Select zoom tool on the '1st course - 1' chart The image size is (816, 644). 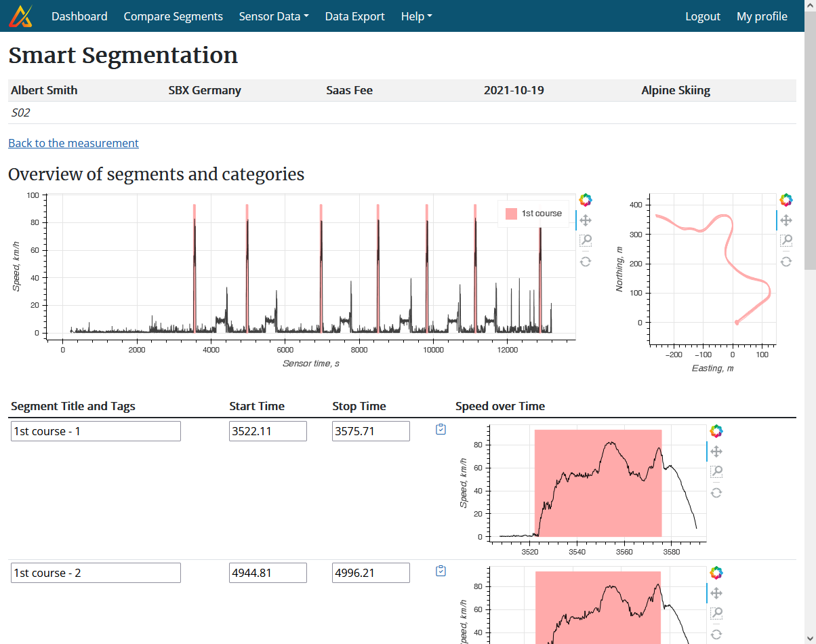[x=716, y=471]
